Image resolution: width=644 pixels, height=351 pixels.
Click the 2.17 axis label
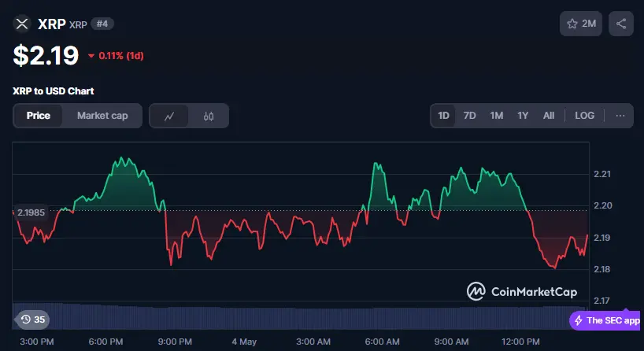click(602, 301)
